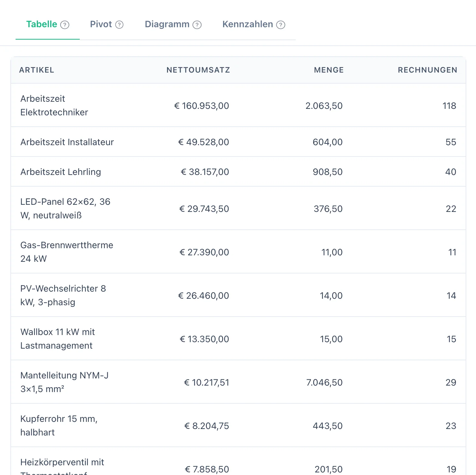Image resolution: width=476 pixels, height=475 pixels.
Task: Sort by the MENGE column header
Action: 329,70
